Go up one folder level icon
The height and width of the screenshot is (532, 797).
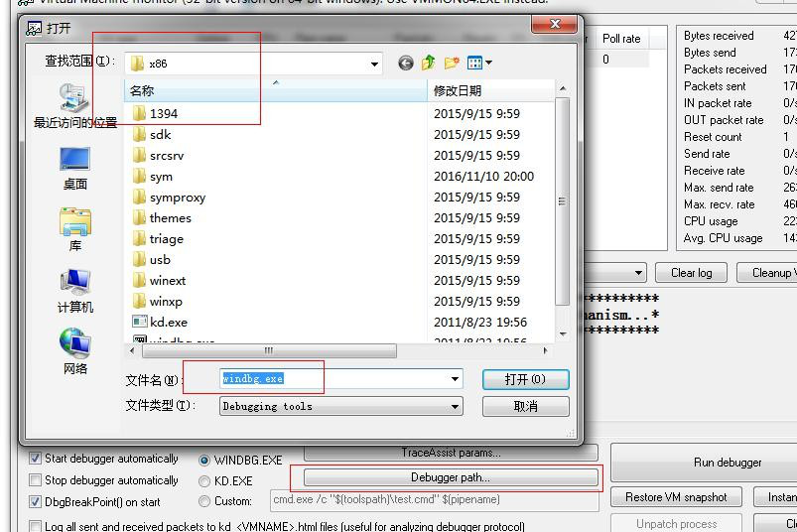click(429, 64)
